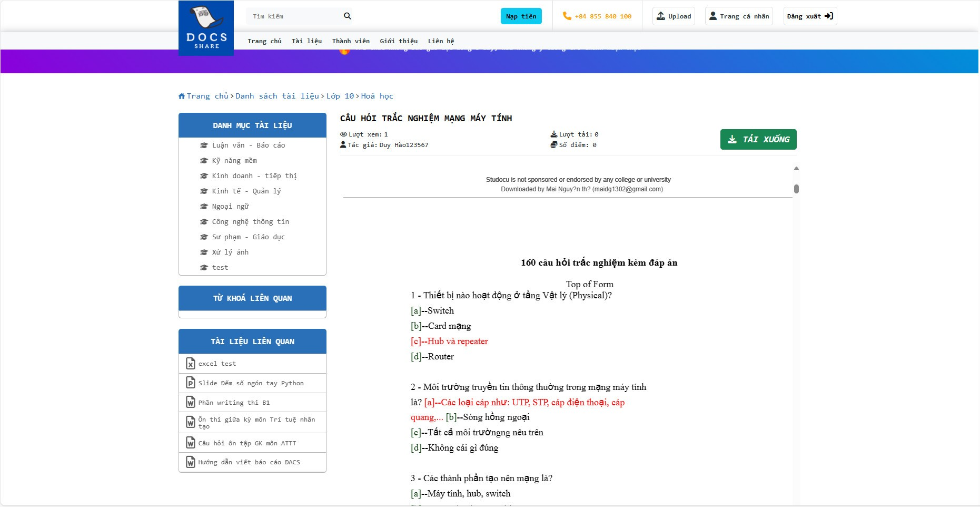Click graduation cap icon for Công nghệ thông tin

pyautogui.click(x=204, y=222)
